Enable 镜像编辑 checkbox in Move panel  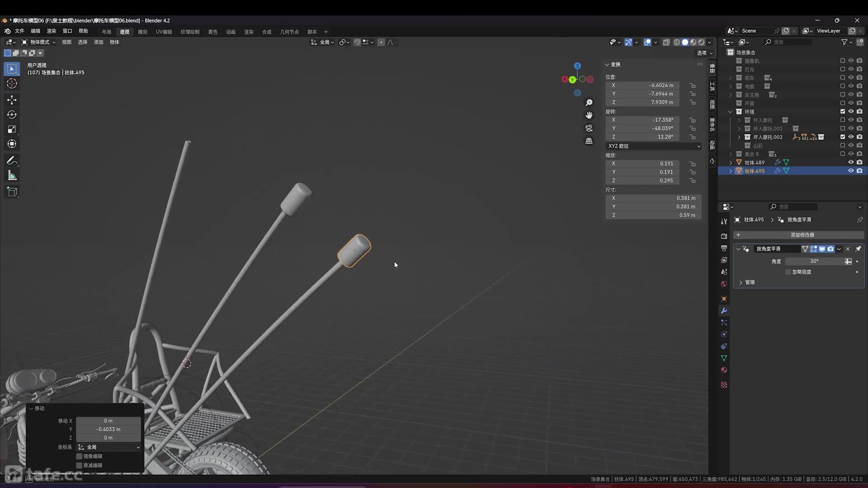pyautogui.click(x=79, y=456)
